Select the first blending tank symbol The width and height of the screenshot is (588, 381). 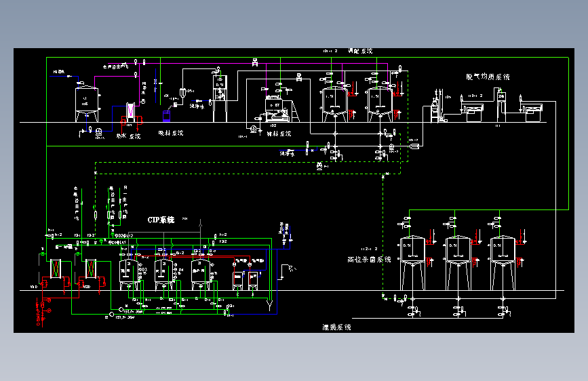click(334, 104)
